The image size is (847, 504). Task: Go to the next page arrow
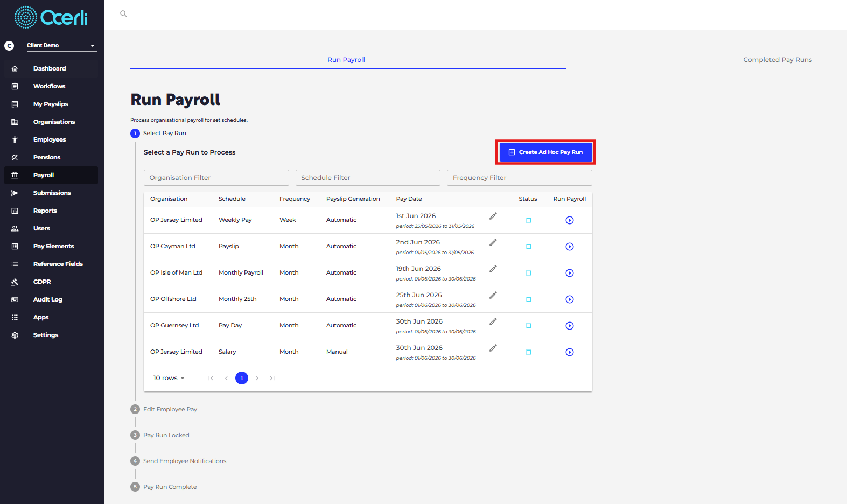click(x=257, y=378)
